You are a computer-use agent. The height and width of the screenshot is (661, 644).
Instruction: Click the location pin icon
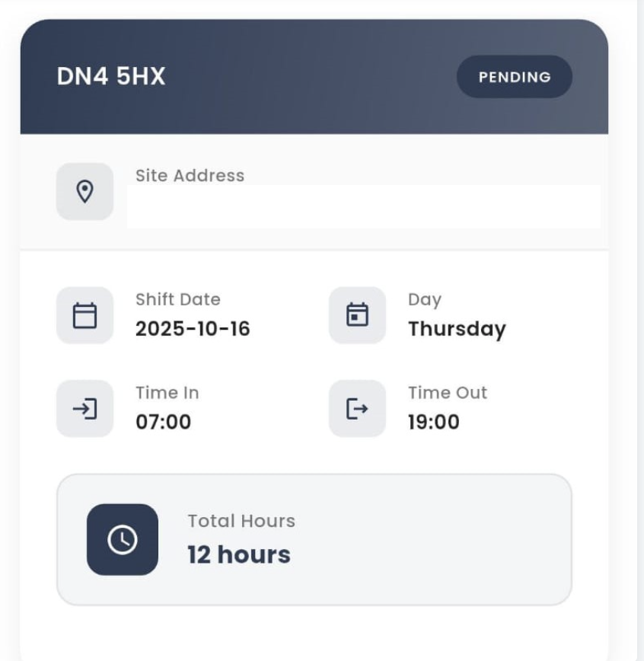pyautogui.click(x=84, y=191)
